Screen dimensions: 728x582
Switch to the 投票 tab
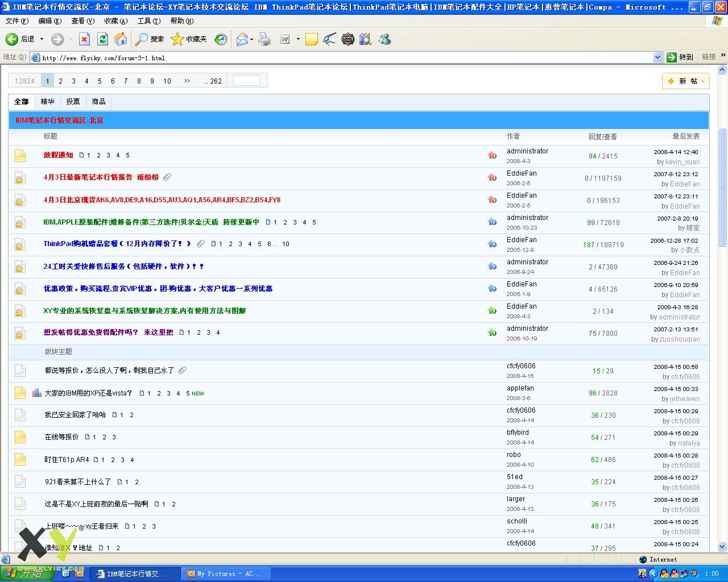[73, 102]
